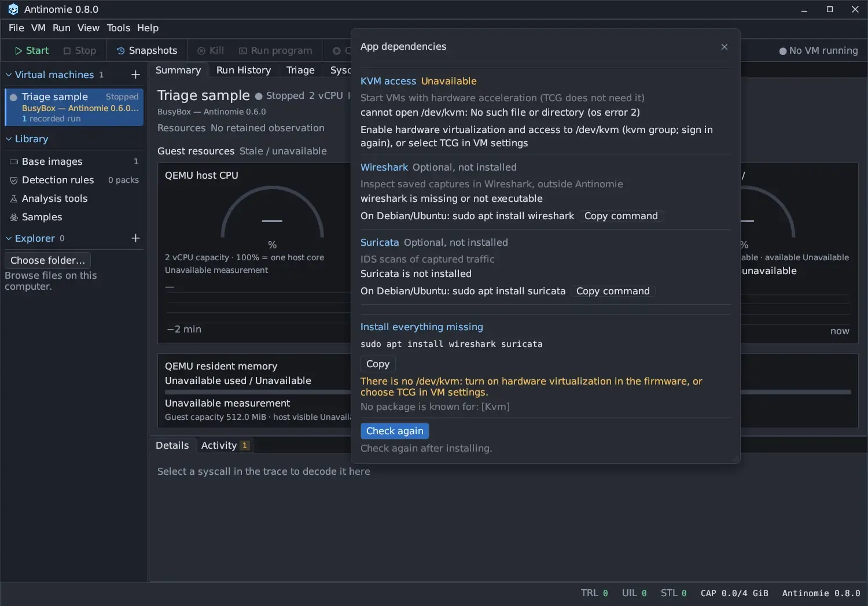Click the Check again button
Image resolution: width=868 pixels, height=606 pixels.
click(395, 431)
